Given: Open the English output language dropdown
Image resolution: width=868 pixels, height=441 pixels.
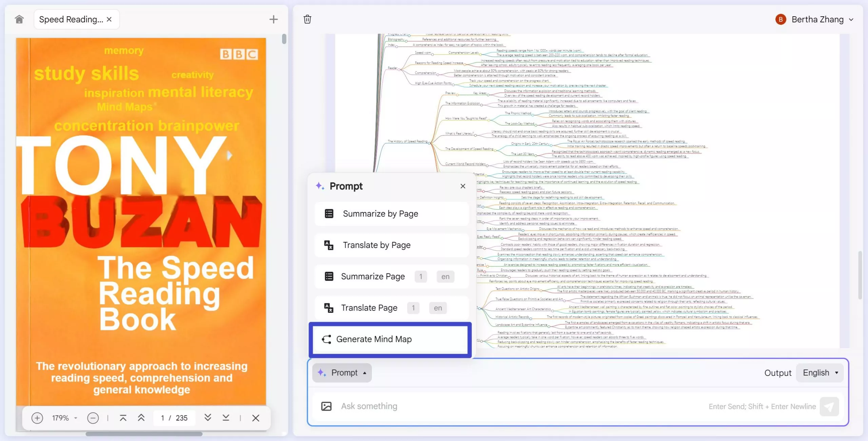Looking at the screenshot, I should tap(820, 373).
